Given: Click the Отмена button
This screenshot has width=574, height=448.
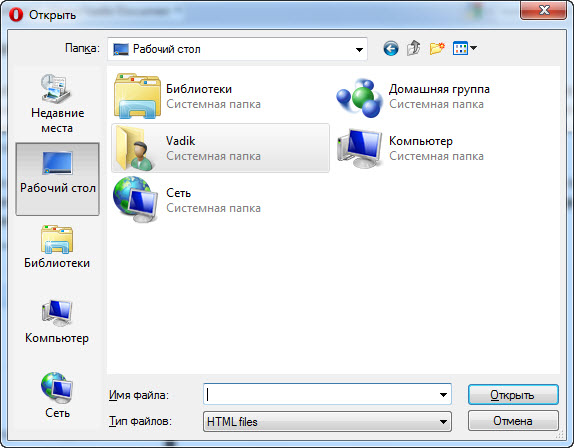Looking at the screenshot, I should (513, 421).
